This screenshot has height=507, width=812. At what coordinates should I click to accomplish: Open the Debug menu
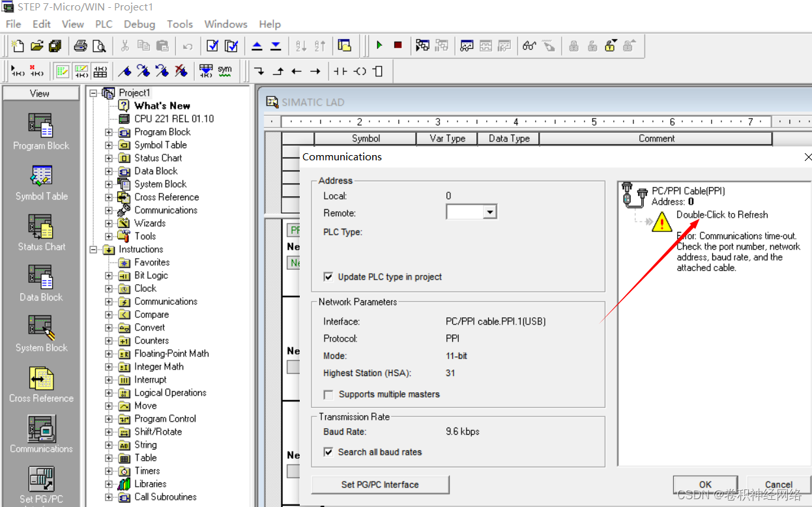(x=139, y=24)
